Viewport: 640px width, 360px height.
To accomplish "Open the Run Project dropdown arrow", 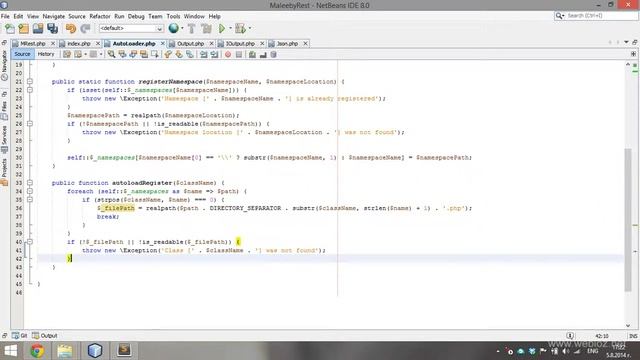I will [x=230, y=28].
